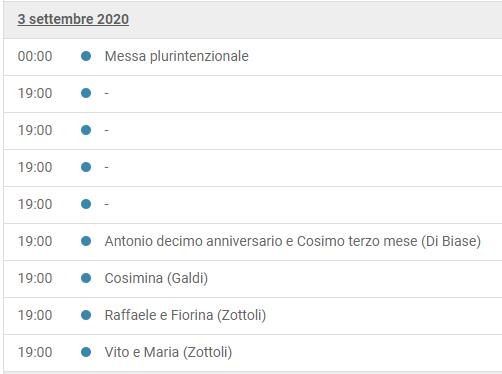
Task: Click the 19:00 time of Raffaele e Fiorina
Action: [x=35, y=315]
